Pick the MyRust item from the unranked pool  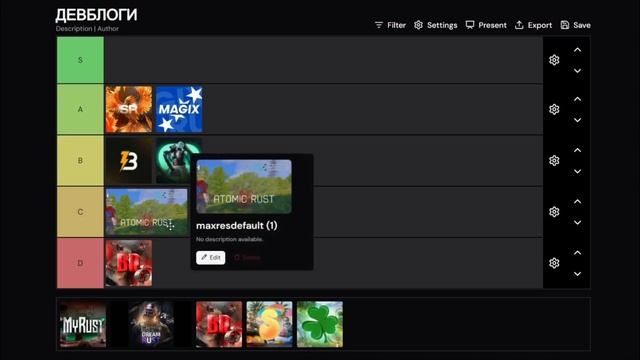coord(83,324)
